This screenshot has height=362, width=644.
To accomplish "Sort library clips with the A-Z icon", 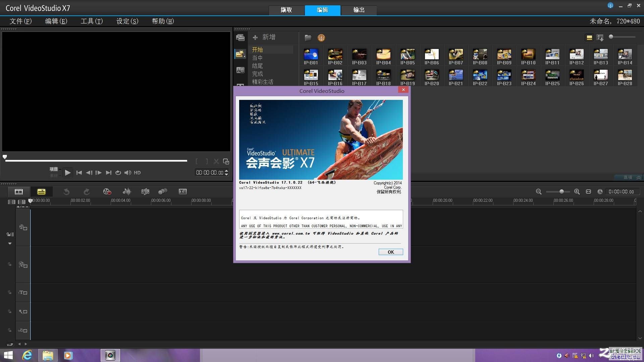I will [600, 38].
